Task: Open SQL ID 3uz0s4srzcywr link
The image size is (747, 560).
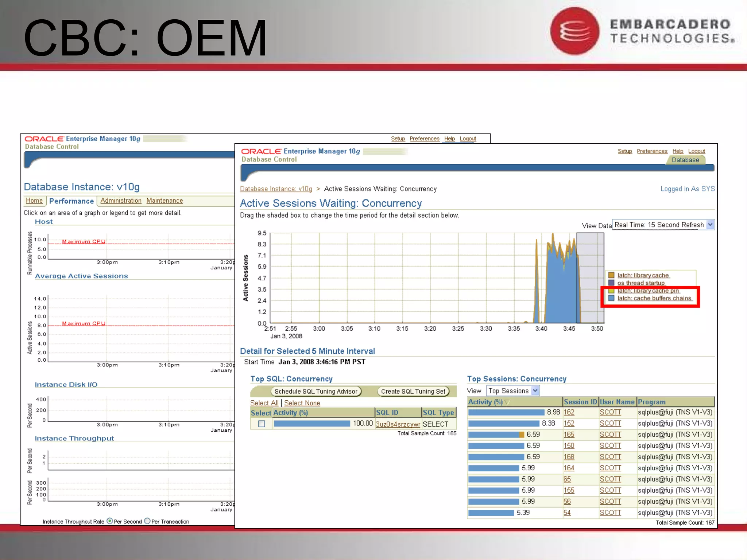Action: point(398,424)
